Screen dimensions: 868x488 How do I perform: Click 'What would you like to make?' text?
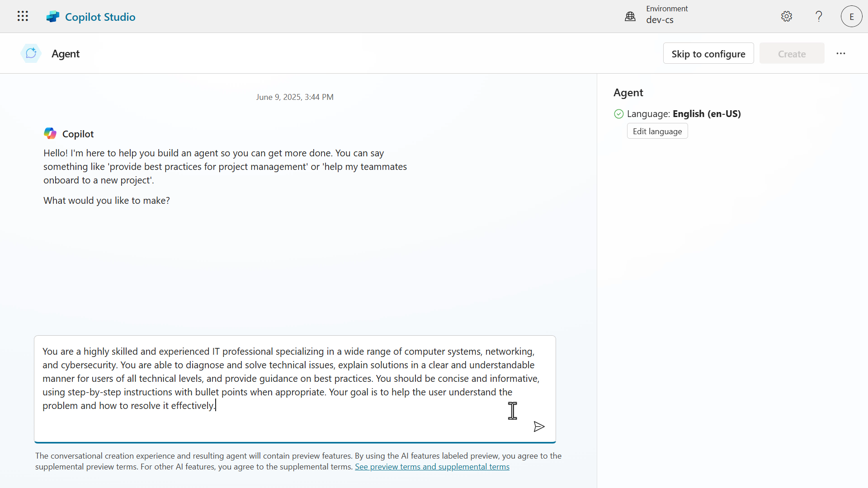pyautogui.click(x=107, y=201)
